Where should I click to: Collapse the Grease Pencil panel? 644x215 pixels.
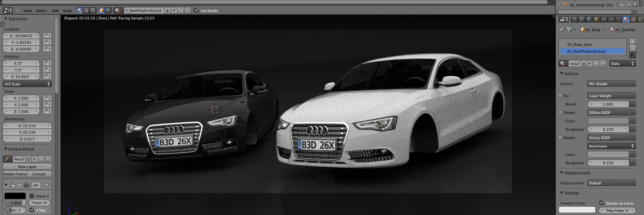pyautogui.click(x=6, y=149)
